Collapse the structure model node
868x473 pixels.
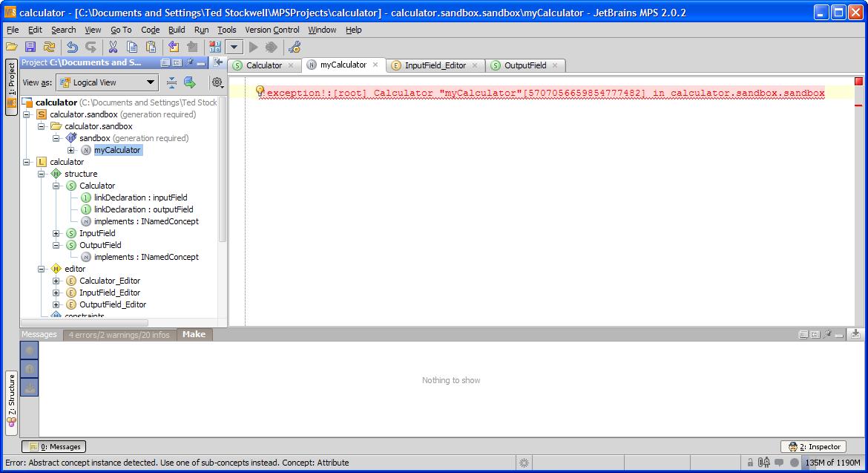(x=42, y=174)
